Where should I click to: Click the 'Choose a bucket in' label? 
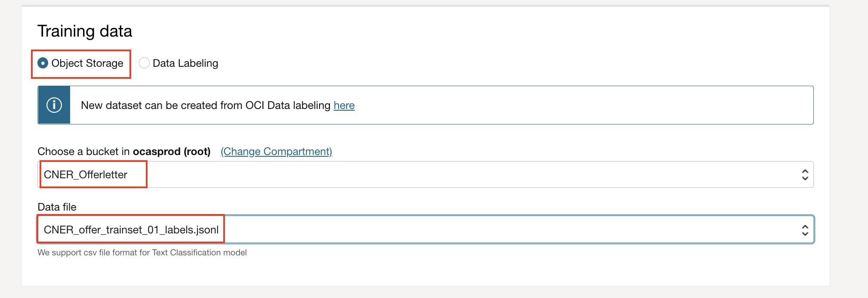(84, 152)
